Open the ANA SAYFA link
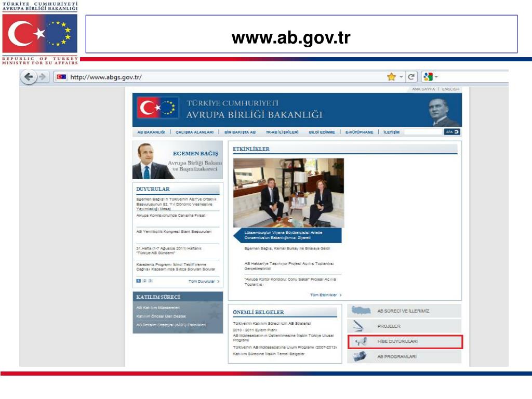This screenshot has height=399, width=532. [423, 89]
